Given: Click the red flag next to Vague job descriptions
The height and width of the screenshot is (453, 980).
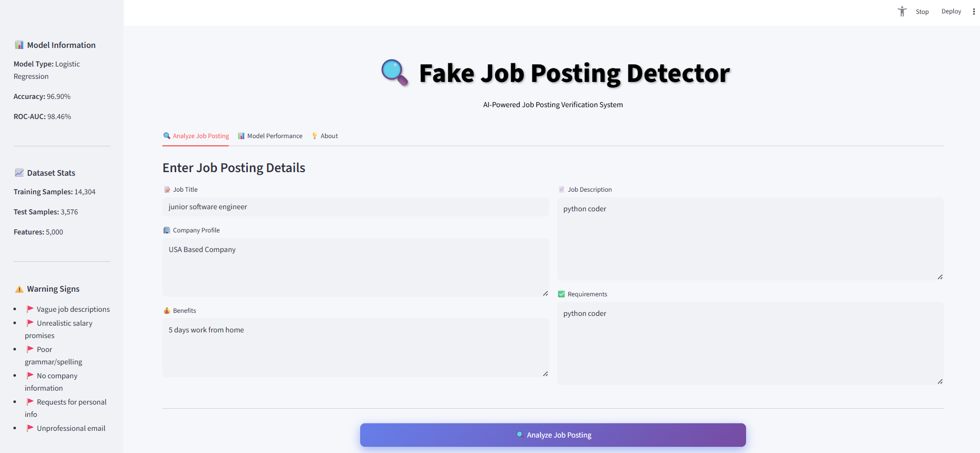Looking at the screenshot, I should pyautogui.click(x=30, y=309).
